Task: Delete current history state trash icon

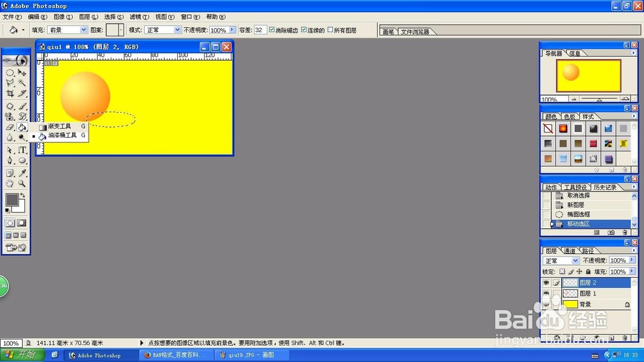Action: coord(624,233)
